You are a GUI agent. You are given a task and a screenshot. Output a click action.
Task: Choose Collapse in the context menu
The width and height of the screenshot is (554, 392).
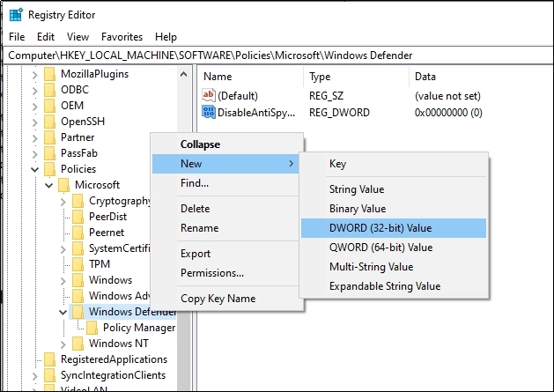227,144
